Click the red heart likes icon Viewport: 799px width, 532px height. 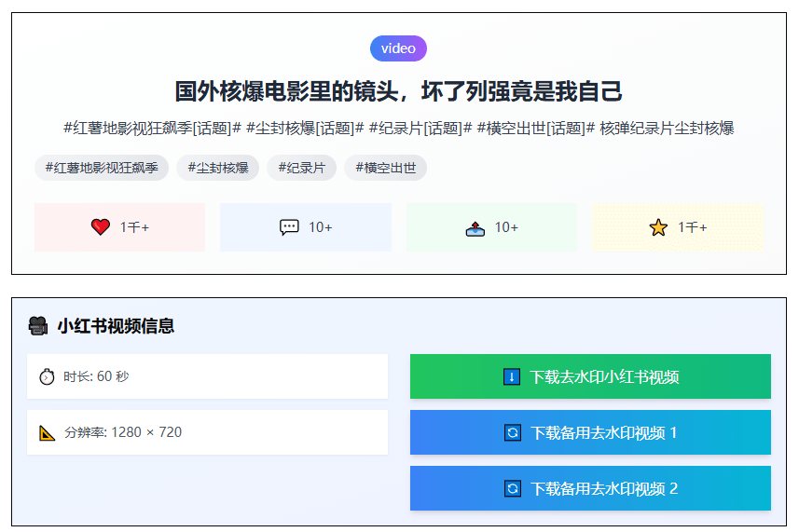coord(101,227)
